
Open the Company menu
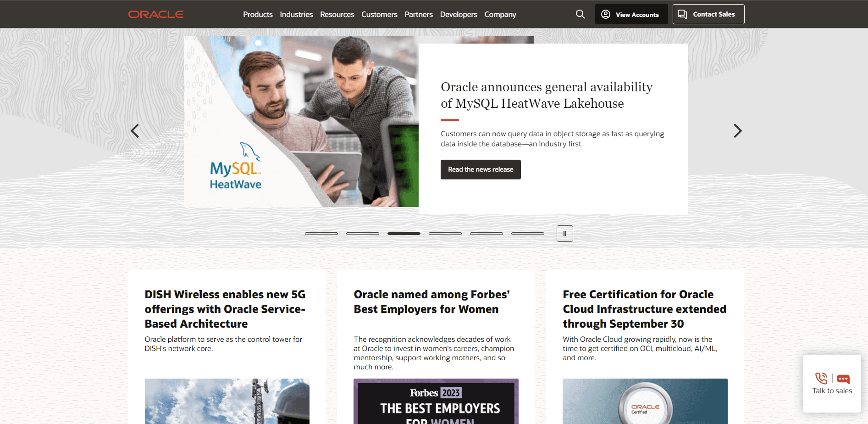pos(500,14)
